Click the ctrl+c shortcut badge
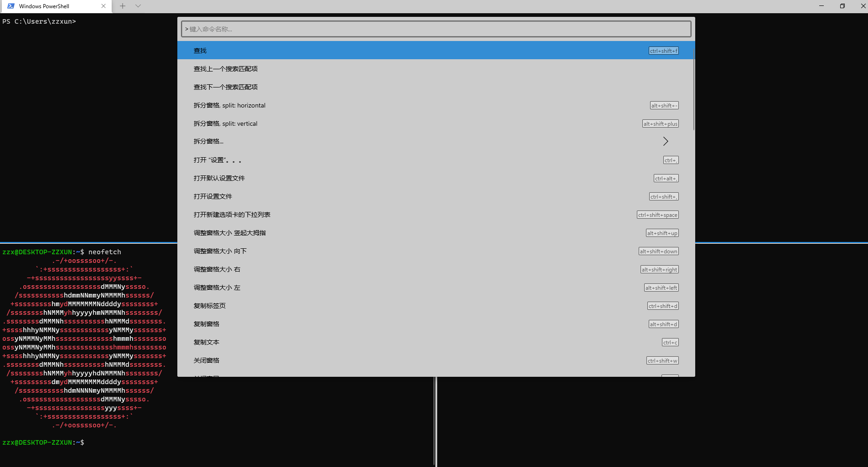Image resolution: width=868 pixels, height=467 pixels. tap(670, 342)
